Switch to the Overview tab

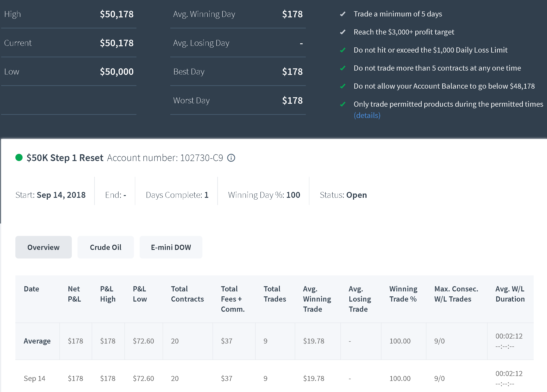(43, 247)
